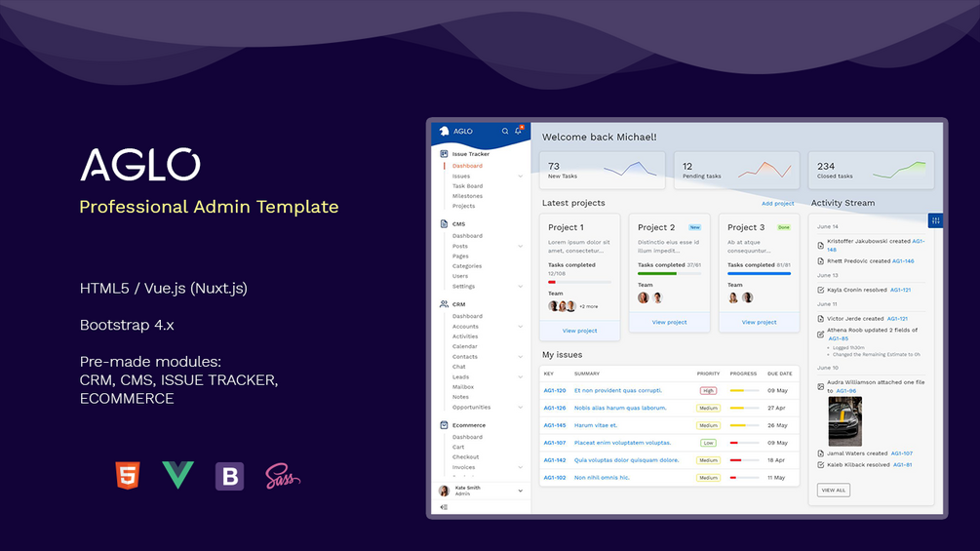Open search with the magnifier icon

505,132
